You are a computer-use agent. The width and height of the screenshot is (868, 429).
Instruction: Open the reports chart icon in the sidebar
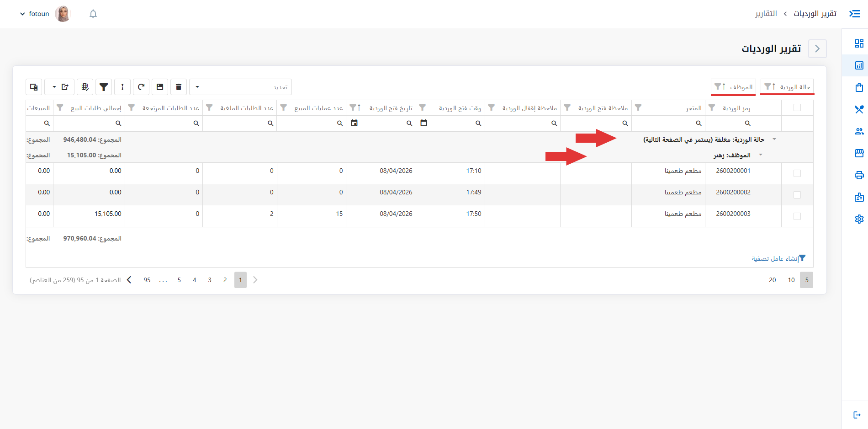click(859, 65)
